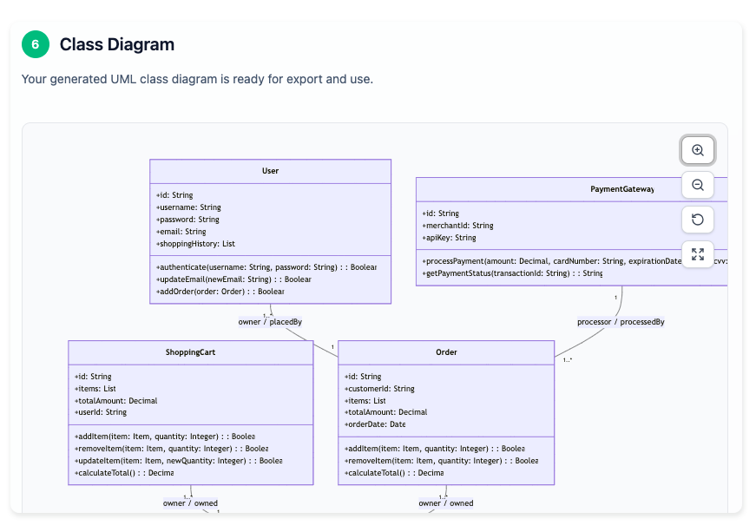Select the Order class title
Viewport: 756px width, 532px height.
[x=446, y=352]
